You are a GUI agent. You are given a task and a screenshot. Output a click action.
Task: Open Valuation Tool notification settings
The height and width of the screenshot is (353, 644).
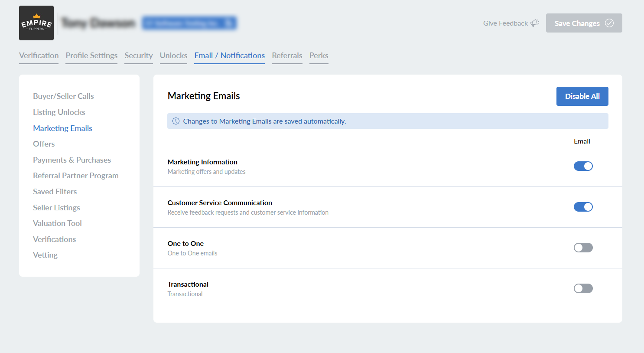(57, 223)
